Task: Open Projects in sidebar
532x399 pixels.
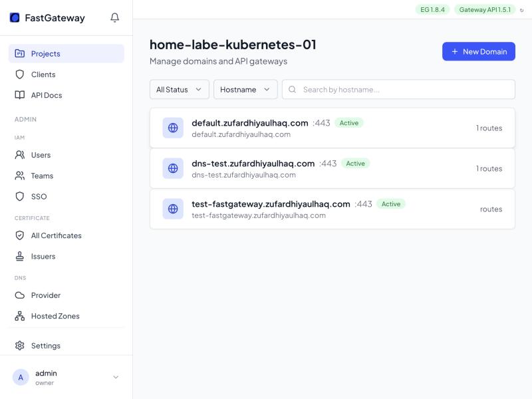Action: click(x=66, y=54)
